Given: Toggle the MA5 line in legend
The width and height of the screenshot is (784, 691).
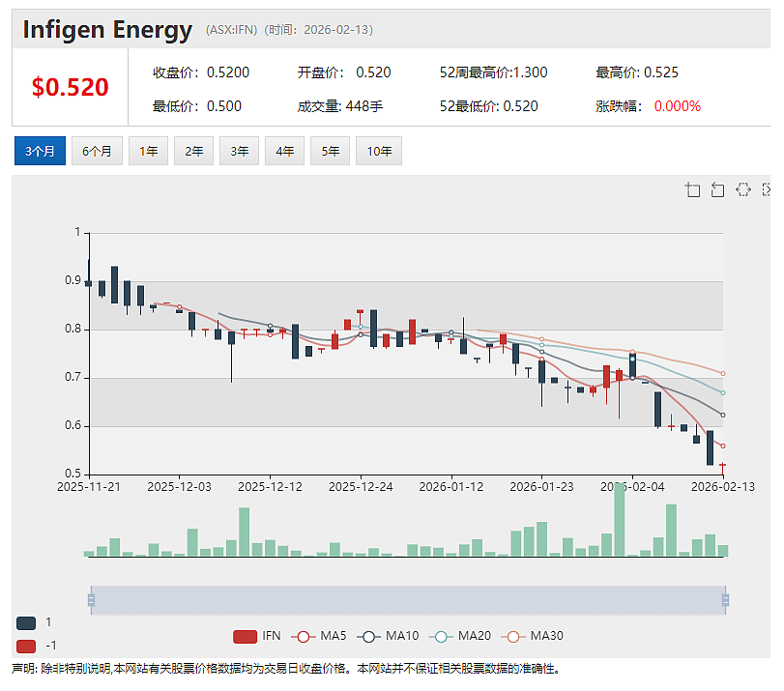Looking at the screenshot, I should tap(318, 636).
